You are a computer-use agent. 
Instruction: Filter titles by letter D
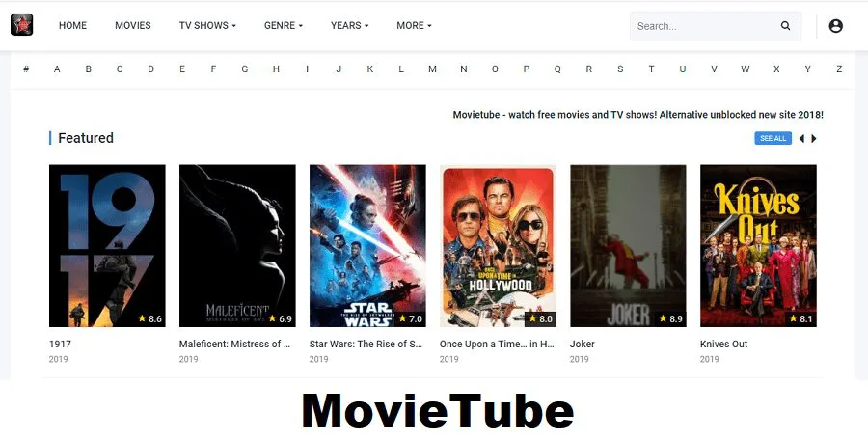[x=150, y=69]
